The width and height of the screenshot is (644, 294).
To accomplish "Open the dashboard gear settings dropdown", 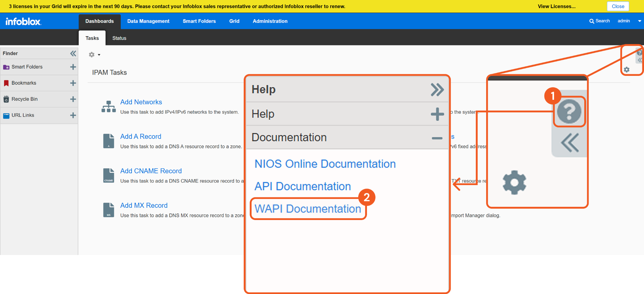I will tap(94, 55).
